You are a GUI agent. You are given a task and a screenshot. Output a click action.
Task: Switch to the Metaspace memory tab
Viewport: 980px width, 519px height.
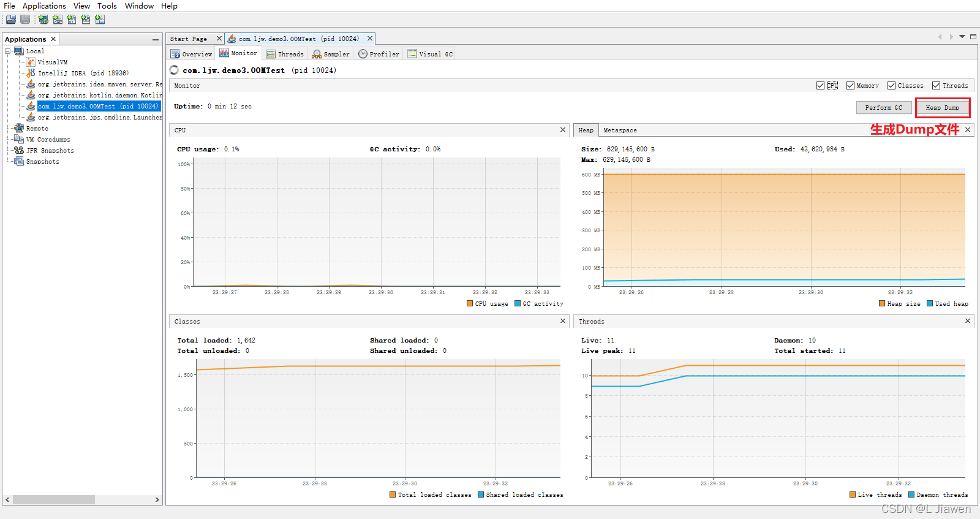tap(620, 130)
